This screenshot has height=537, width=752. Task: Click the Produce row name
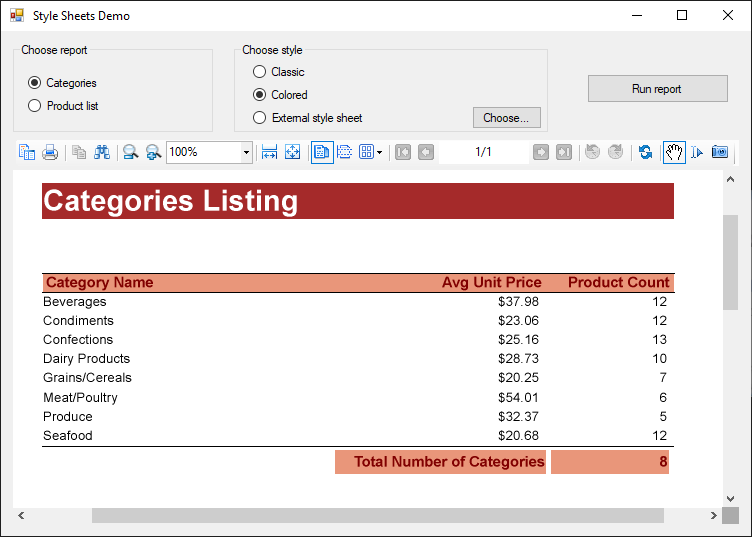coord(68,417)
